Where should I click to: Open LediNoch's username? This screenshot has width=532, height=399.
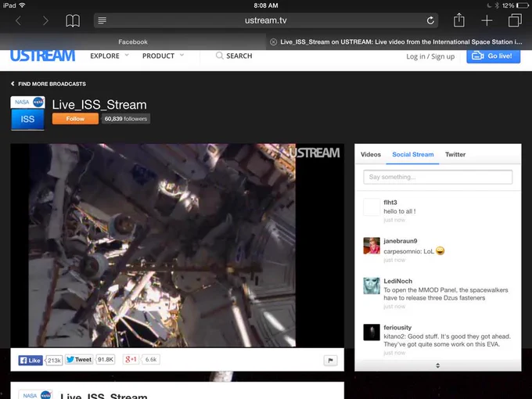pyautogui.click(x=397, y=281)
